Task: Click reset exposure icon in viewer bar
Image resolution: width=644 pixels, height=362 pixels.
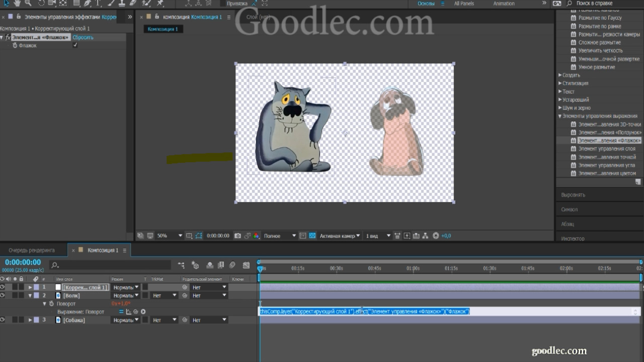Action: click(x=436, y=236)
